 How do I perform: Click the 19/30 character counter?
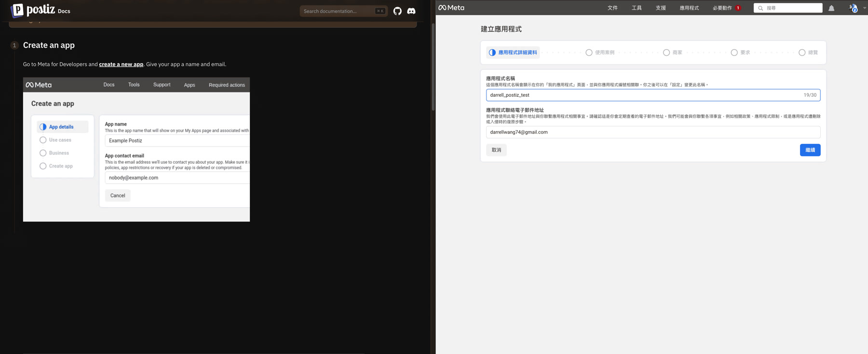[810, 95]
